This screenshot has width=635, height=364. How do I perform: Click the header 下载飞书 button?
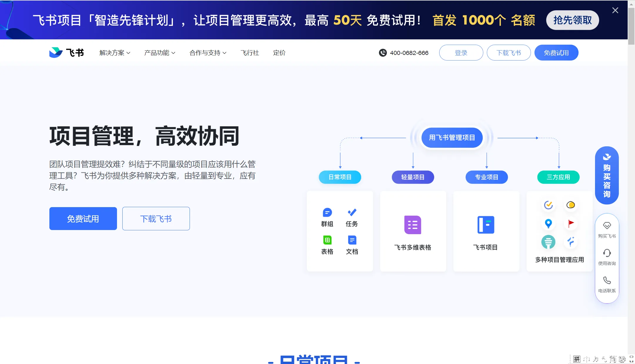pos(509,53)
